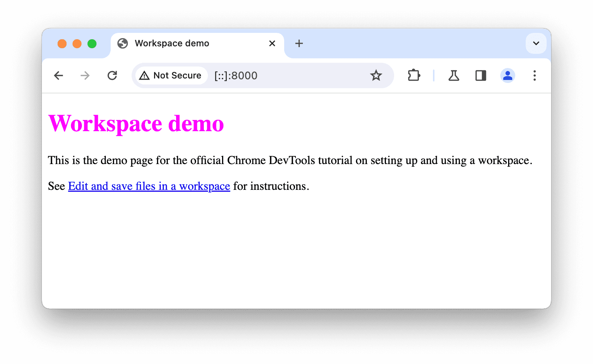Expand the tab search dropdown chevron
Screen dimensions: 593x364
(x=536, y=43)
